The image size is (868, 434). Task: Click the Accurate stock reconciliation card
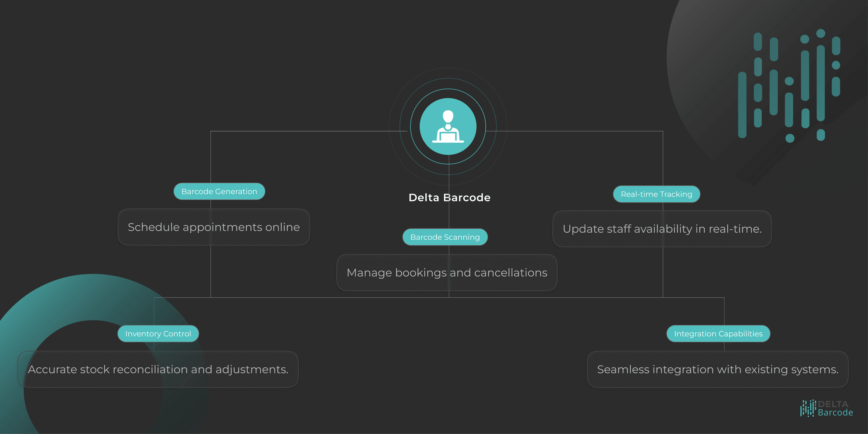point(158,369)
